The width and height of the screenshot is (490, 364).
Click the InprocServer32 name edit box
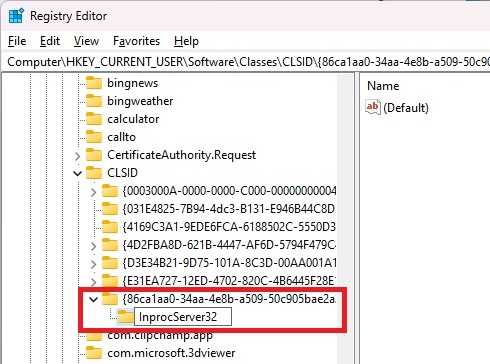coord(183,317)
